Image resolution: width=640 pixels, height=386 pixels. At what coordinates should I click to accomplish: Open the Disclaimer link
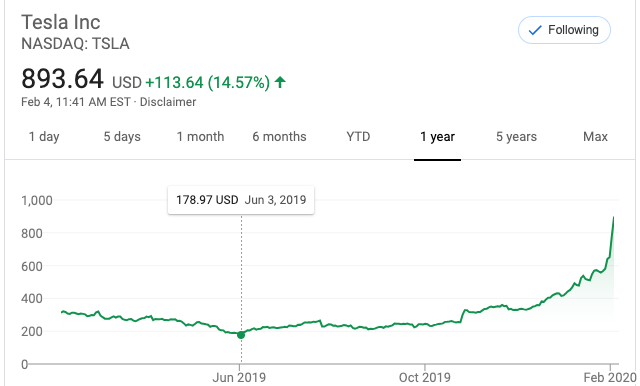[168, 102]
